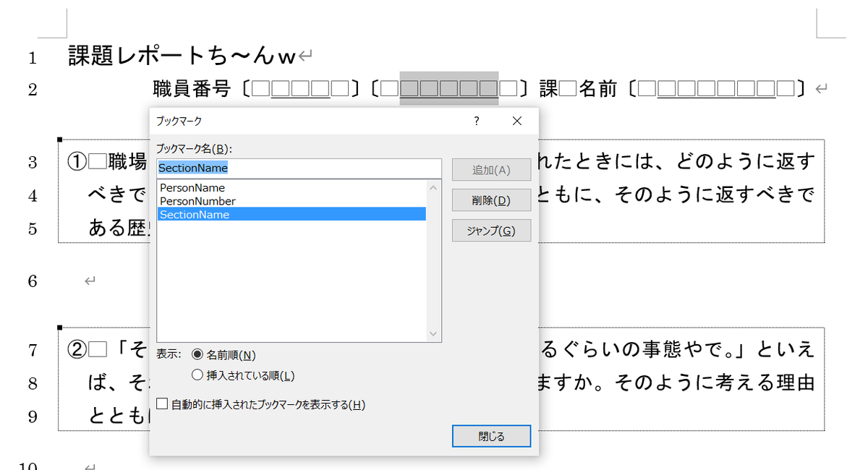Click the blank field after 名前
The height and width of the screenshot is (470, 868).
[x=716, y=89]
